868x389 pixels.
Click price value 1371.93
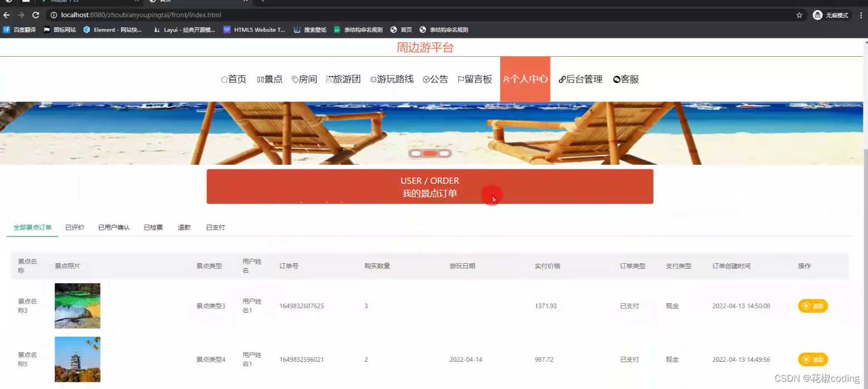[x=546, y=306]
